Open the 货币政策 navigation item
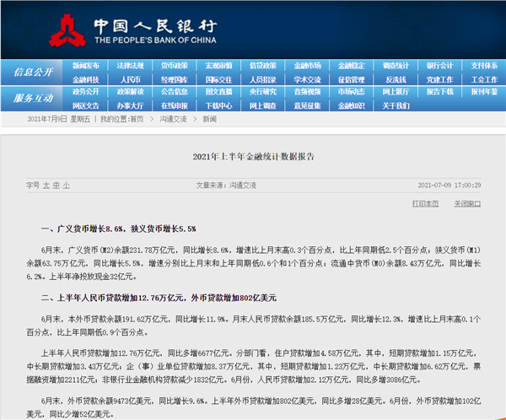This screenshot has width=506, height=420. pyautogui.click(x=174, y=65)
